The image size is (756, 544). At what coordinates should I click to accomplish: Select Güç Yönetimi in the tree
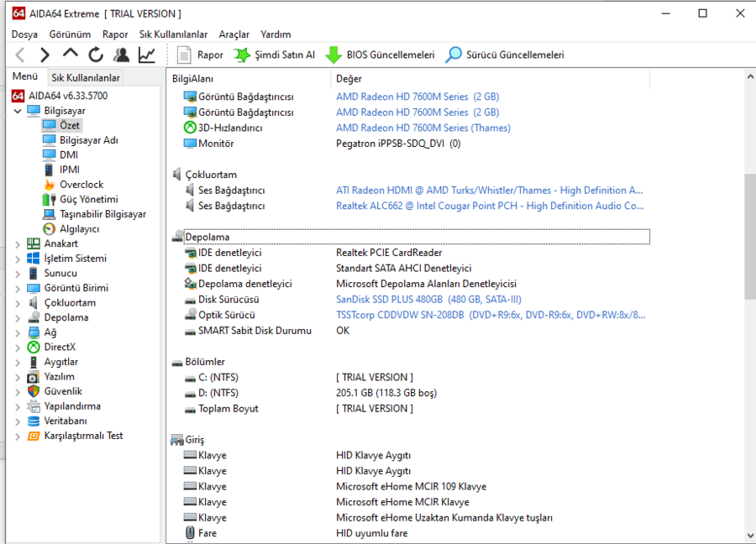[88, 200]
